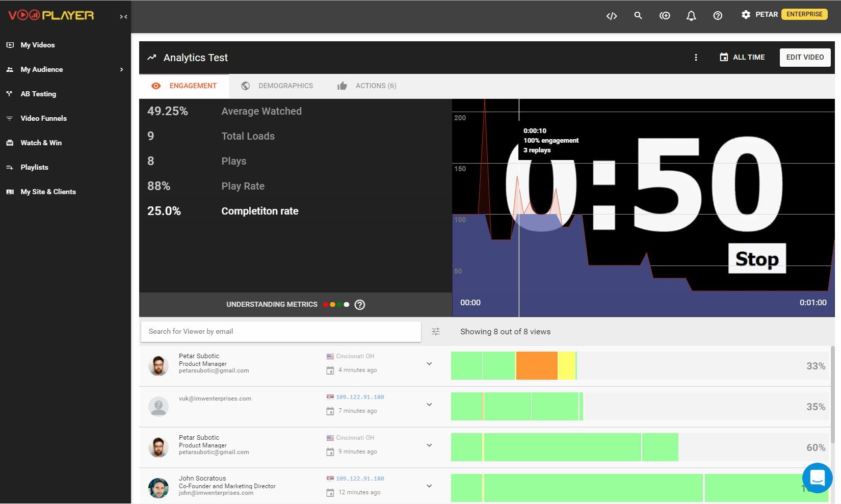Expand the vuk@imwenterprises.com viewer details

tap(429, 405)
